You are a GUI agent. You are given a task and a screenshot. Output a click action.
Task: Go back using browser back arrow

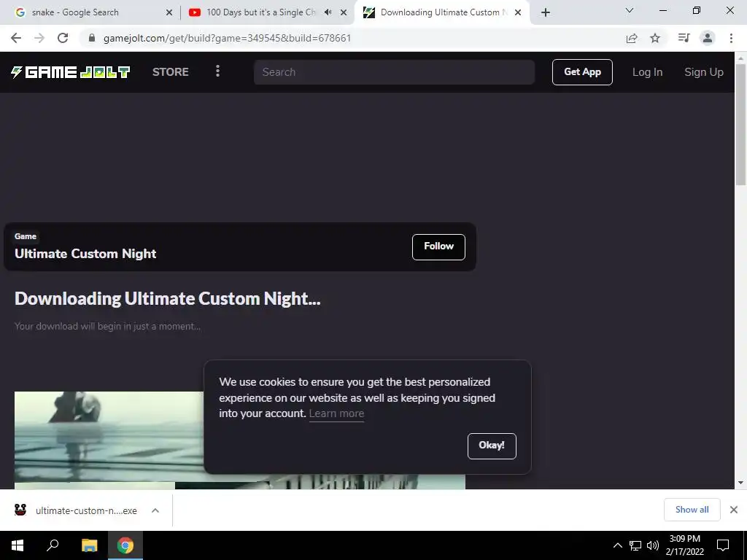click(16, 38)
